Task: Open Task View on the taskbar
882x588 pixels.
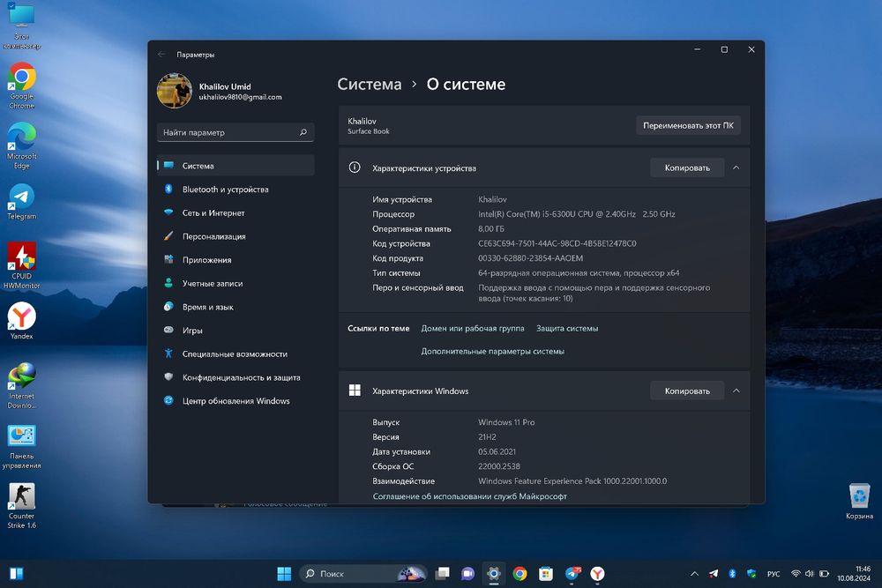Action: 443,574
